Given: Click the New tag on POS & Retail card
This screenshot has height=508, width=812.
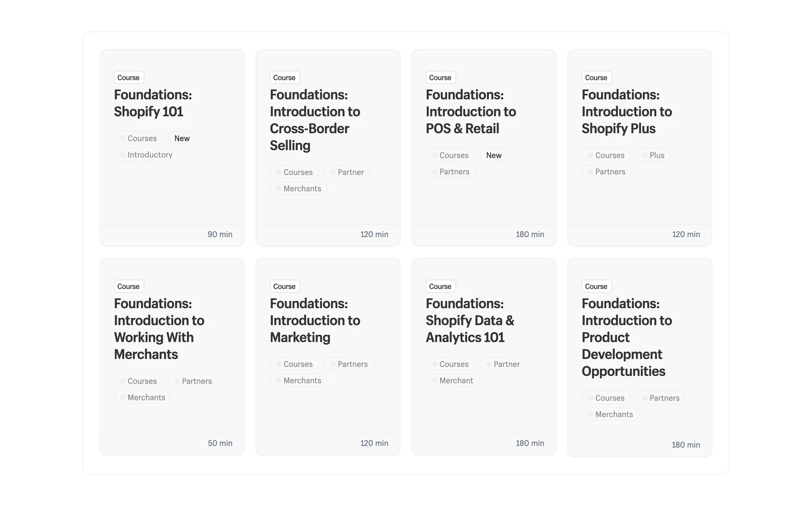Looking at the screenshot, I should [x=494, y=155].
